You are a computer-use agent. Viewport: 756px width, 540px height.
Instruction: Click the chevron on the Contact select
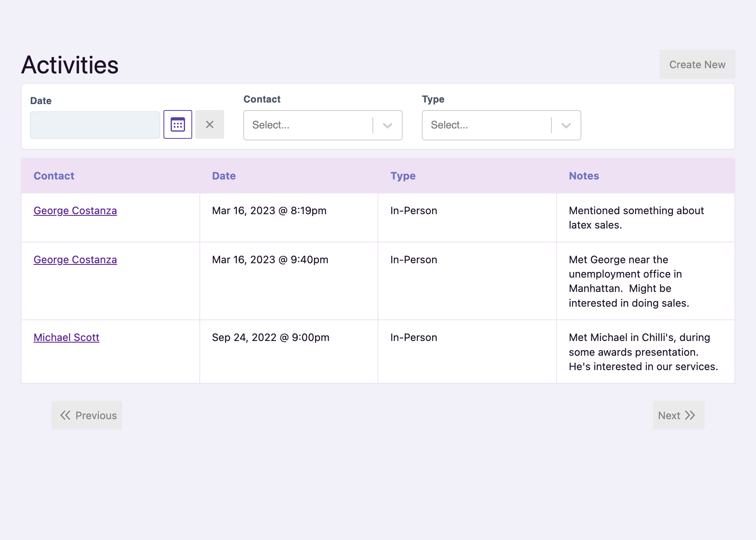coord(386,126)
